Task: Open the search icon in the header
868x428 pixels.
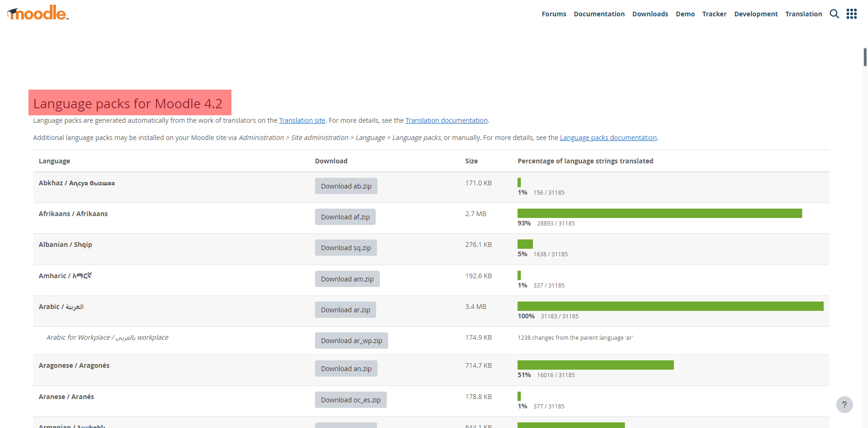Action: click(834, 14)
